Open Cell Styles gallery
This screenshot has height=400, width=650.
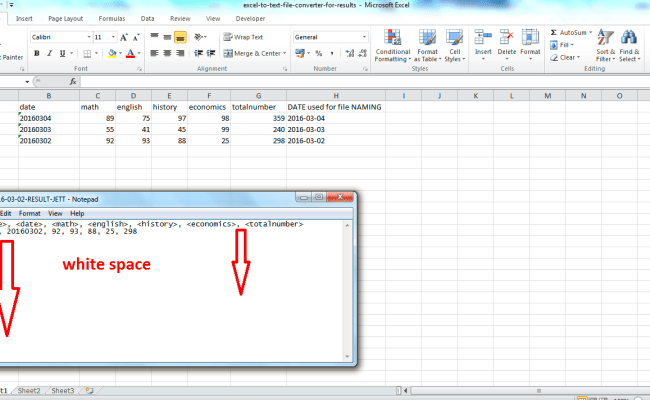point(455,46)
